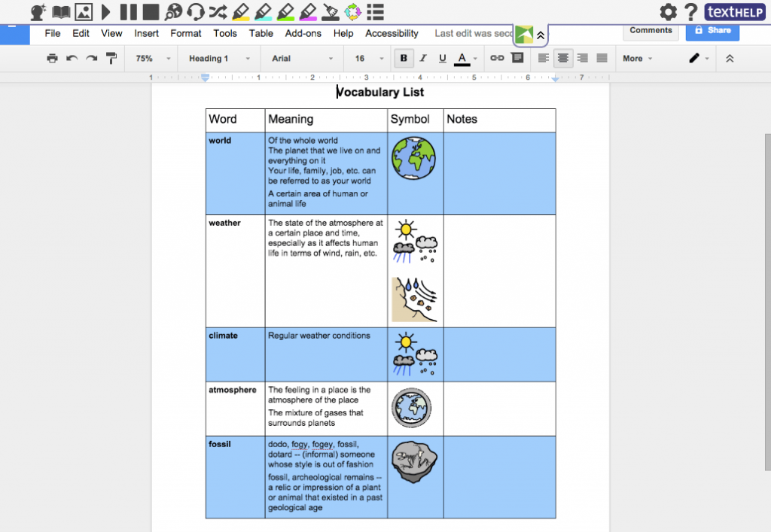Open the Tools menu

(224, 33)
